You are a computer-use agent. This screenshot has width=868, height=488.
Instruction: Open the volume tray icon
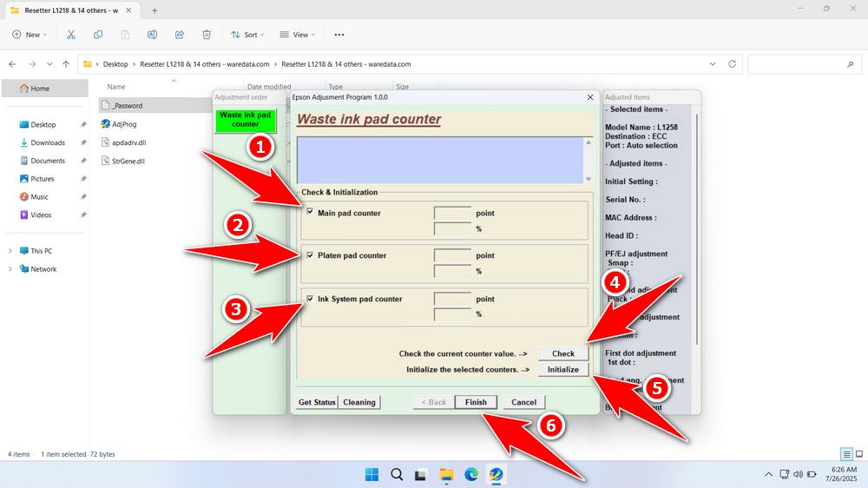[x=798, y=475]
